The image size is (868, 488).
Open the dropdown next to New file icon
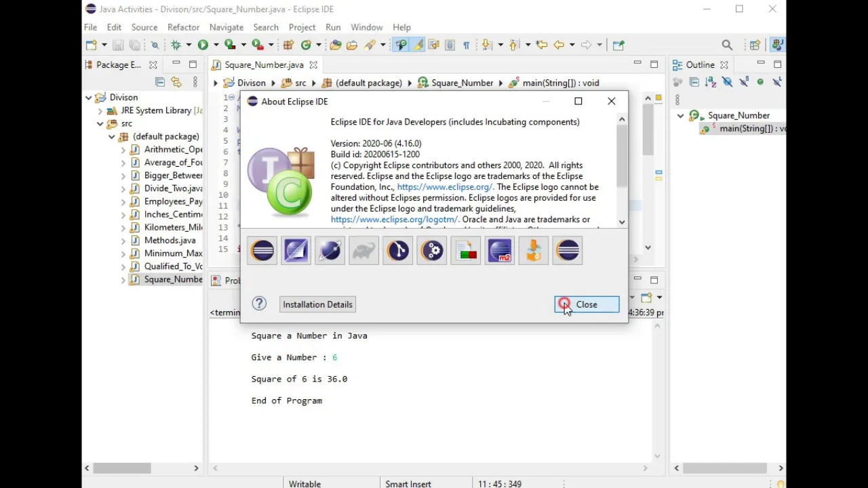104,45
